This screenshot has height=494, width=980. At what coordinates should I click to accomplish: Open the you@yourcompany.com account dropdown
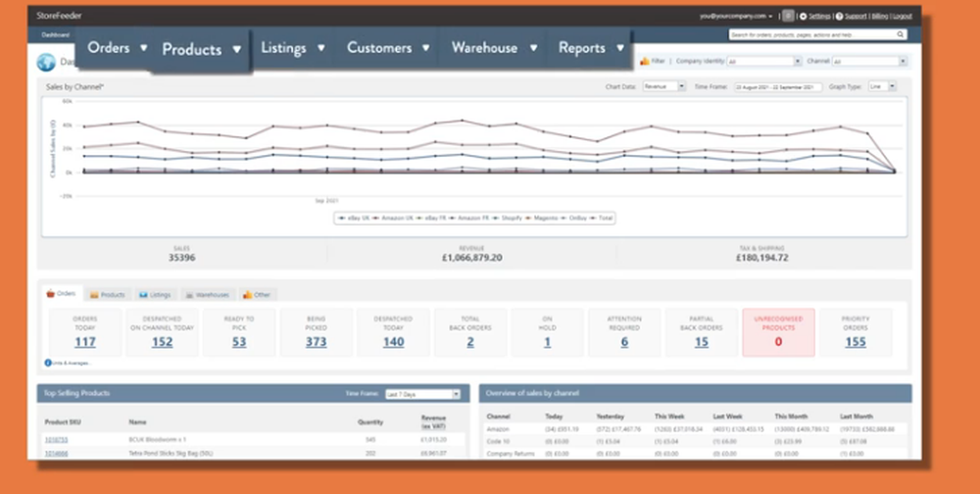736,17
